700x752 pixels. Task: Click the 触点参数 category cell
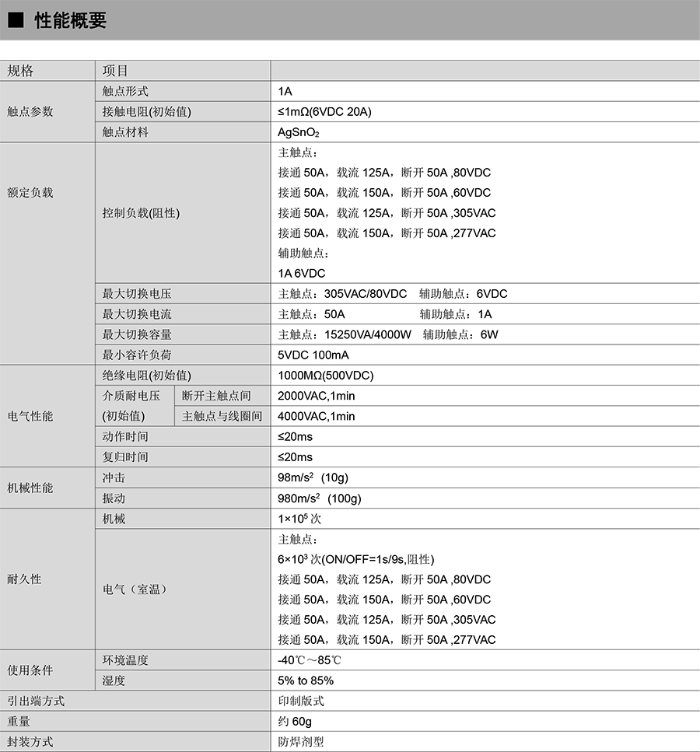(30, 111)
